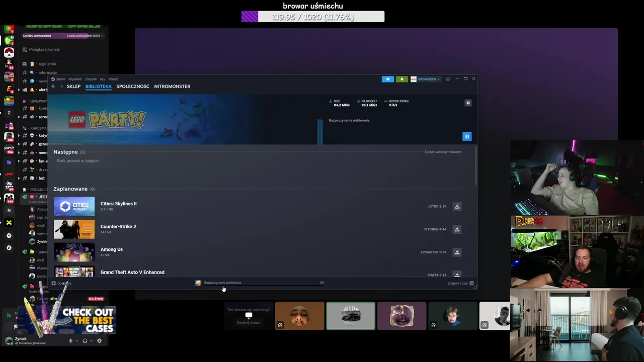Switch to SPOŁECZNOŚĆ tab
This screenshot has height=362, width=644.
point(133,86)
